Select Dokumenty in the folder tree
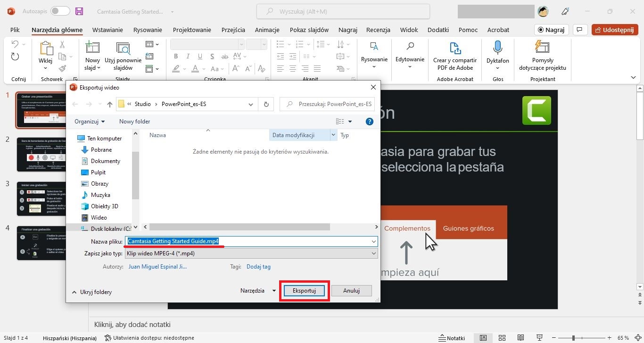644x343 pixels. 106,161
